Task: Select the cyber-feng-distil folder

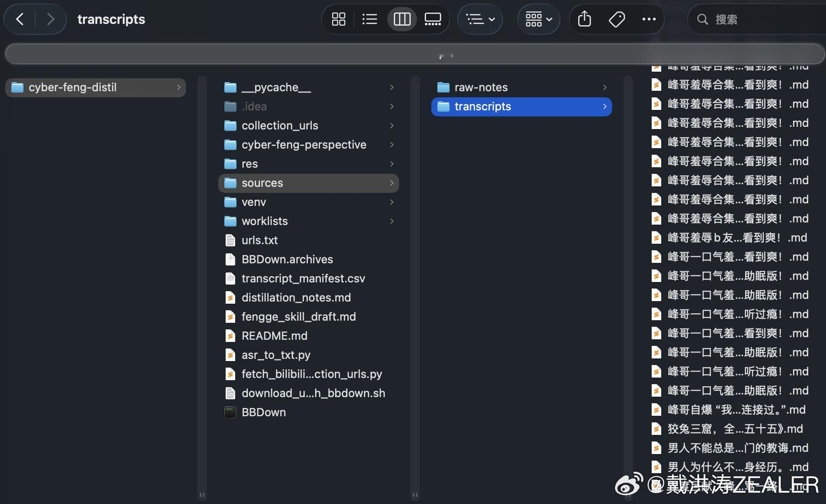Action: click(96, 87)
